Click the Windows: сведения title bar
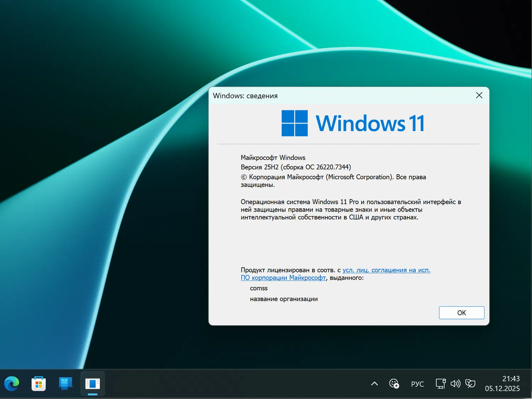The image size is (532, 399). click(x=245, y=95)
